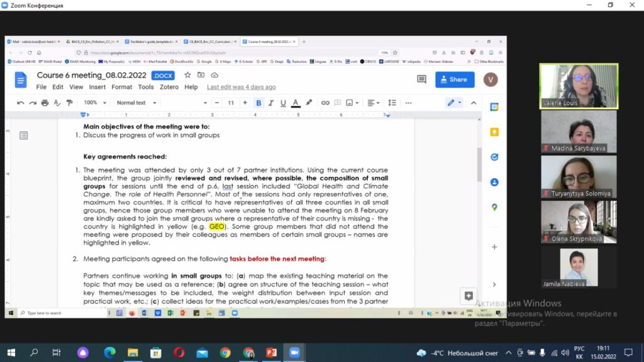This screenshot has width=644, height=362.
Task: Open Google Maps in the side panel
Action: click(x=494, y=207)
